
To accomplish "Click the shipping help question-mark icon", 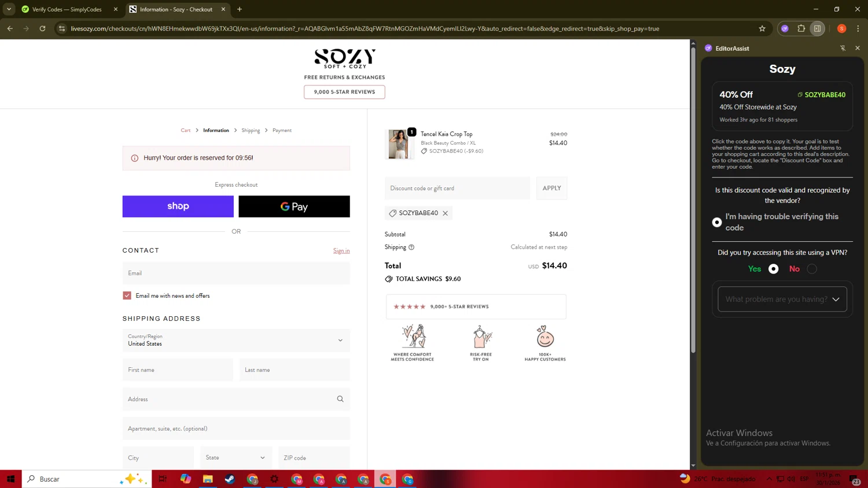I will [x=411, y=247].
